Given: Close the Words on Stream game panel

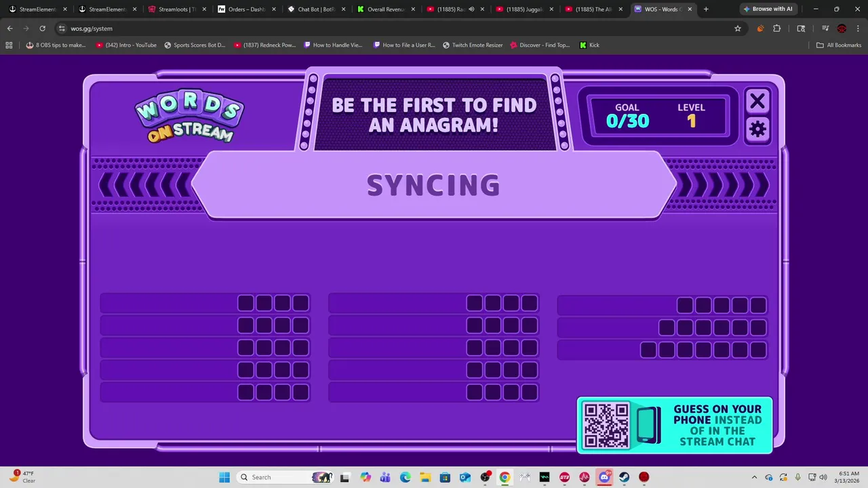Looking at the screenshot, I should tap(757, 102).
